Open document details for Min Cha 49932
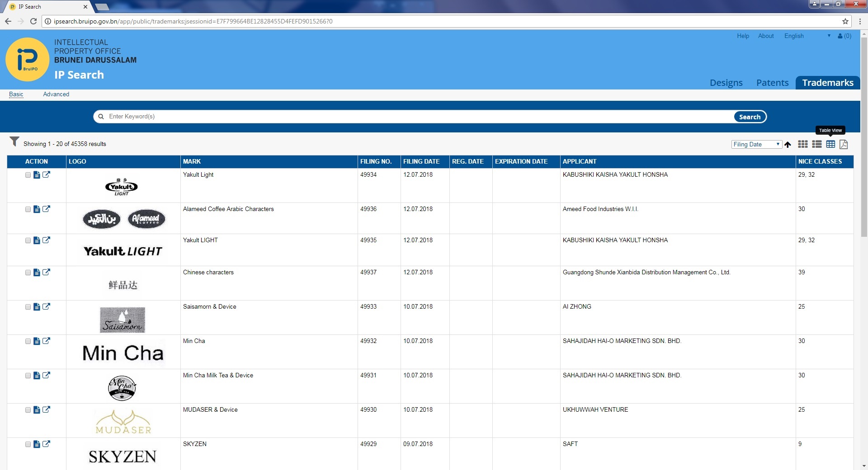The image size is (868, 470). click(37, 341)
